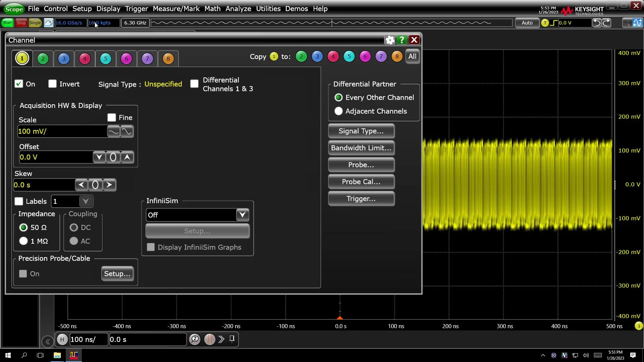Click the horizontal zoom magnifier icon

point(195,339)
